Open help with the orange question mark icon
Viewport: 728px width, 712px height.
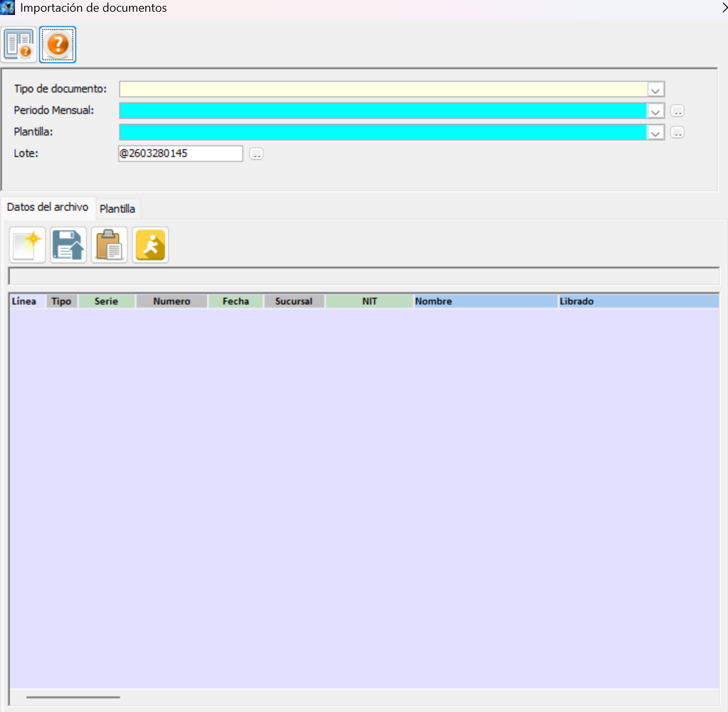[58, 44]
